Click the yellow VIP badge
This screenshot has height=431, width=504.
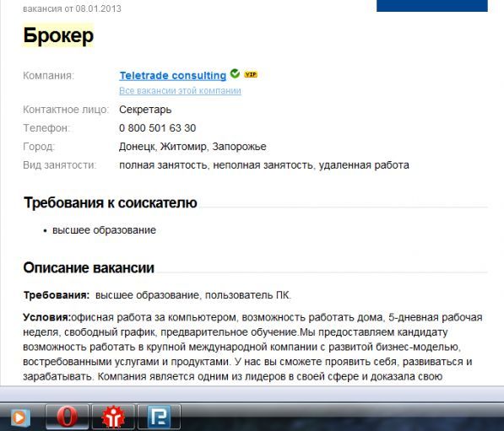[x=251, y=74]
